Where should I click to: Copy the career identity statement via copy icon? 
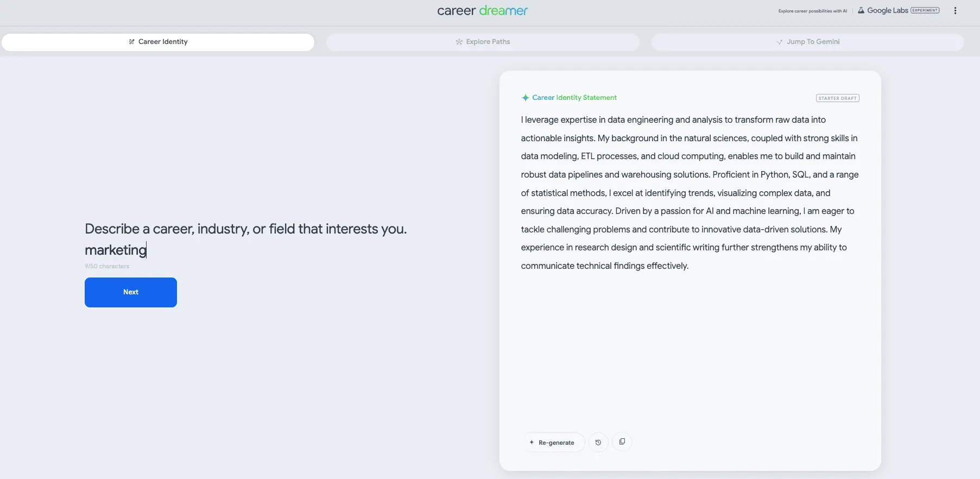tap(622, 442)
